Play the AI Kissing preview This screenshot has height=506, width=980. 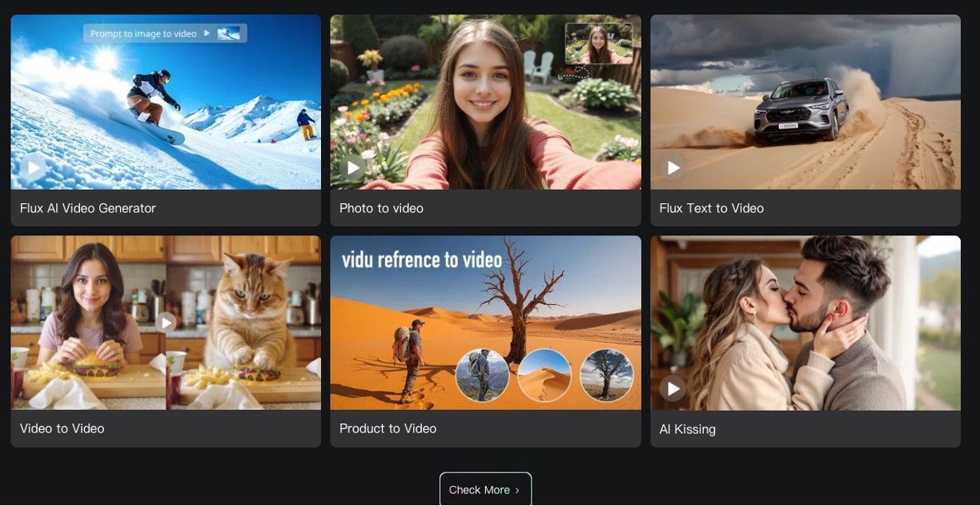pos(673,388)
